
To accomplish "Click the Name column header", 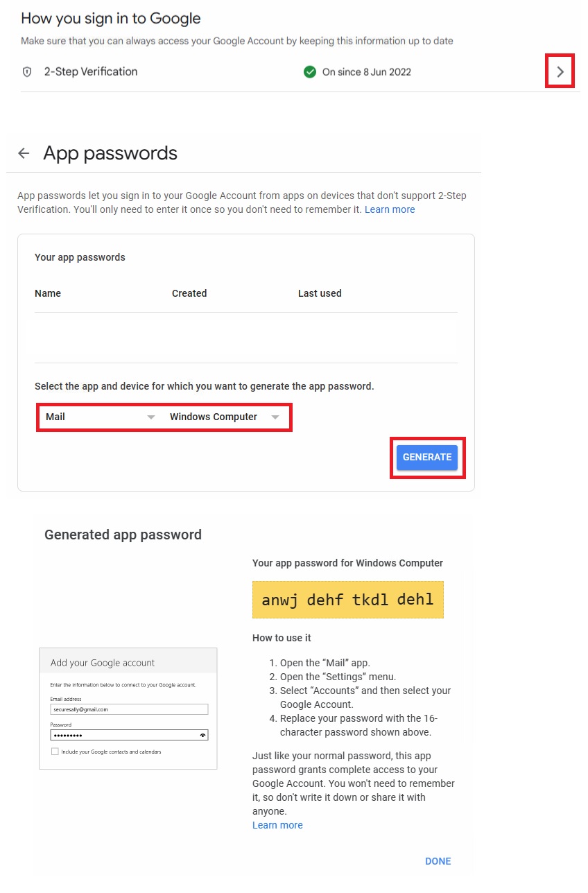I will [x=47, y=293].
